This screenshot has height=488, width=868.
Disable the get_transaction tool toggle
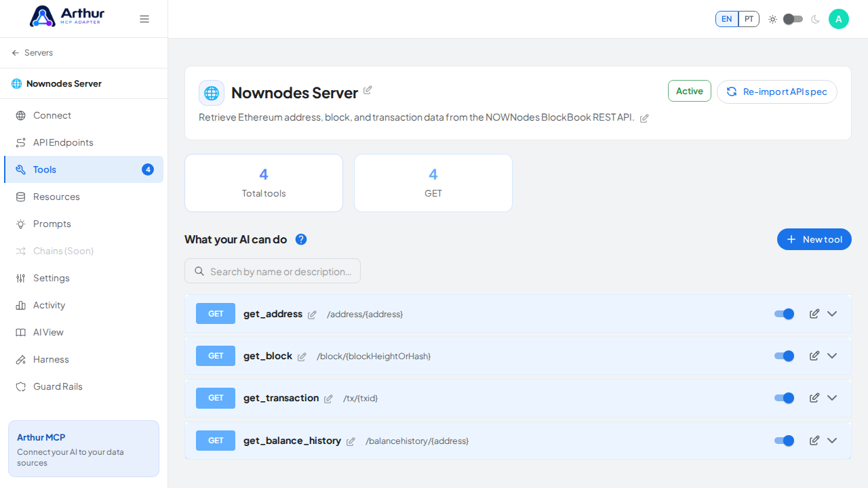[784, 398]
